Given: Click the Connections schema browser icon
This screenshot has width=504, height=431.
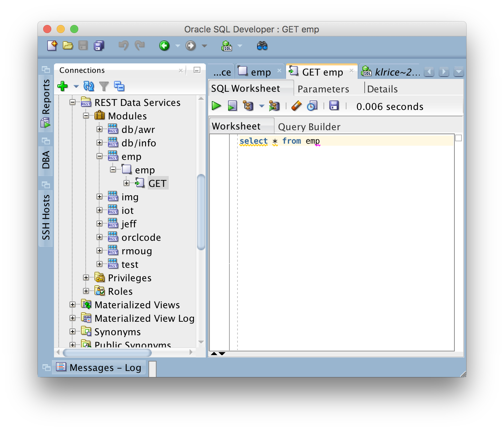Looking at the screenshot, I should tap(119, 86).
